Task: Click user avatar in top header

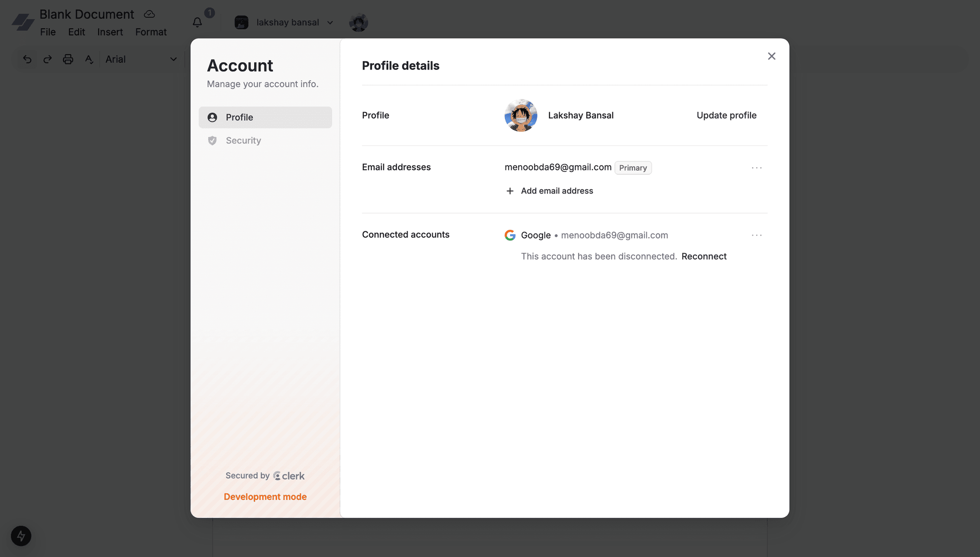Action: pos(358,23)
